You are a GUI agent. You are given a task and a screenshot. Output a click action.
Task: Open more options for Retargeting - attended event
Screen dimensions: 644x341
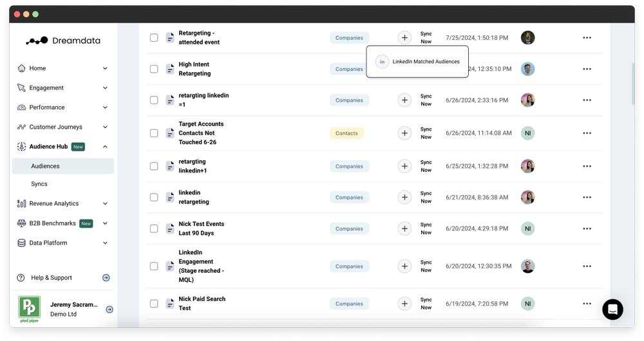coord(587,38)
